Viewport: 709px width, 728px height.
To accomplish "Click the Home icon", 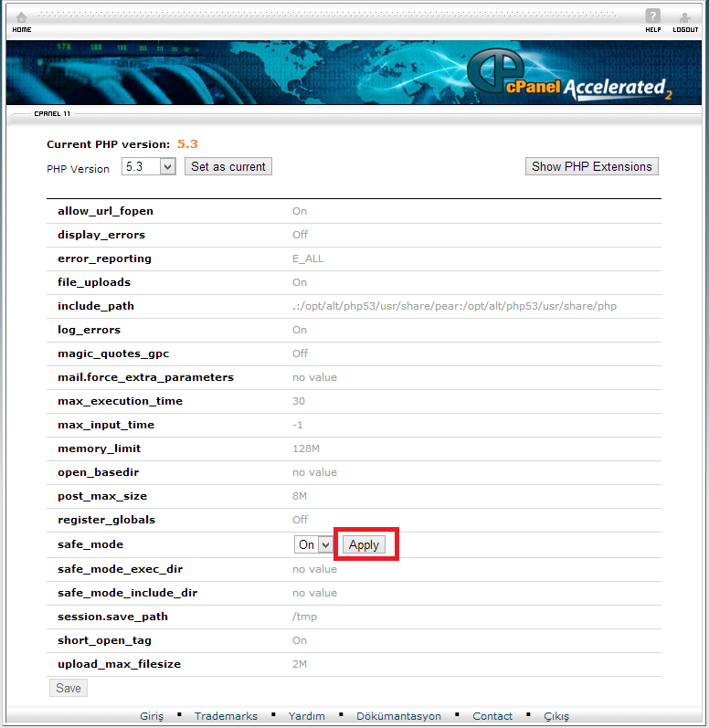I will pyautogui.click(x=21, y=19).
